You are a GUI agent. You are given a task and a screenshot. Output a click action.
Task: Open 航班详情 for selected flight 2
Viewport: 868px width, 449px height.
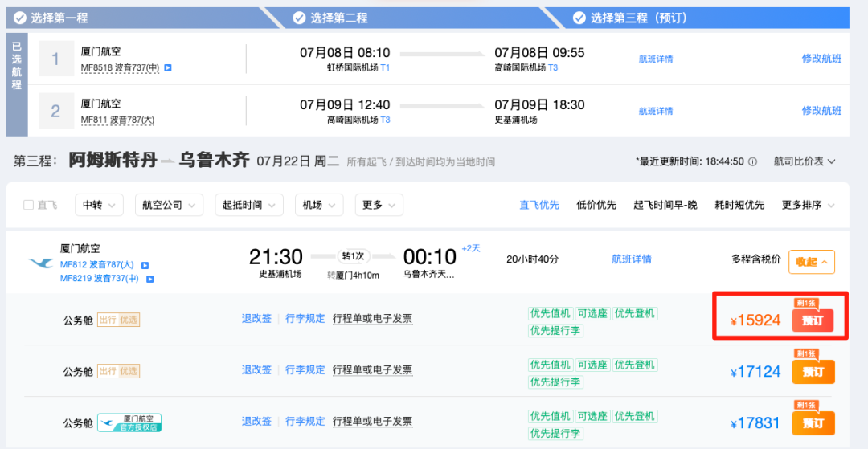tap(656, 111)
